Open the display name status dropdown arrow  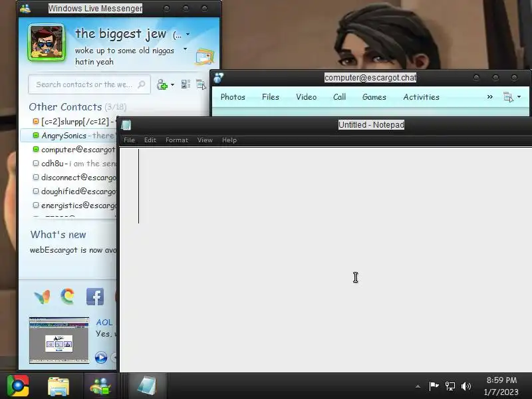[188, 35]
